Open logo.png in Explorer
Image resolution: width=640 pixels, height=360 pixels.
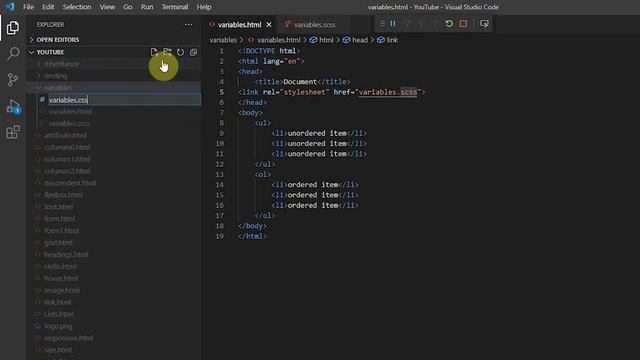tap(58, 326)
